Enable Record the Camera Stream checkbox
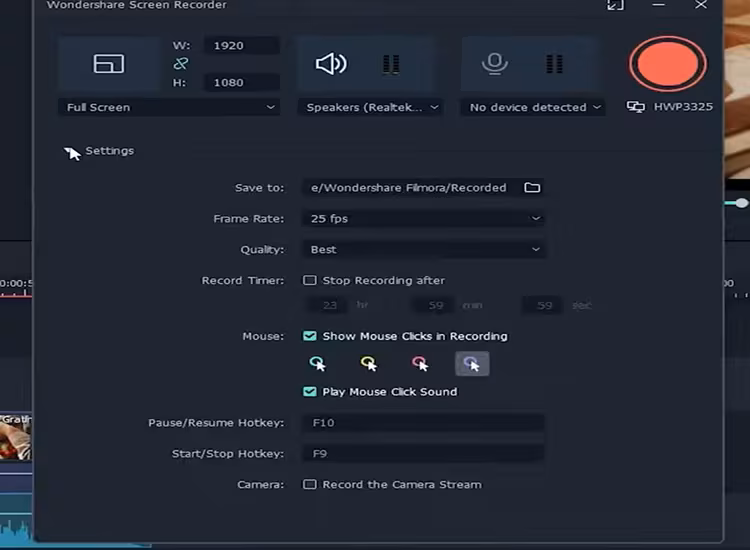Image resolution: width=750 pixels, height=550 pixels. [x=309, y=484]
